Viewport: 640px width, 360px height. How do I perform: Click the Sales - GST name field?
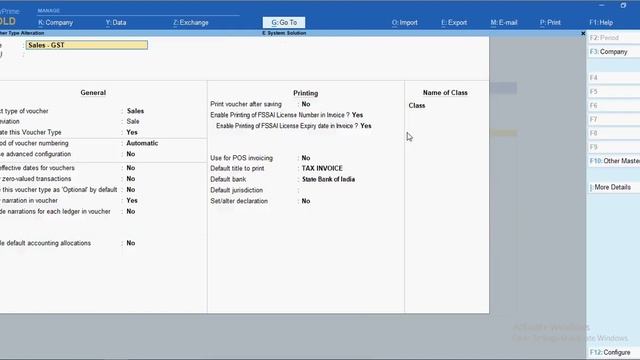[87, 45]
